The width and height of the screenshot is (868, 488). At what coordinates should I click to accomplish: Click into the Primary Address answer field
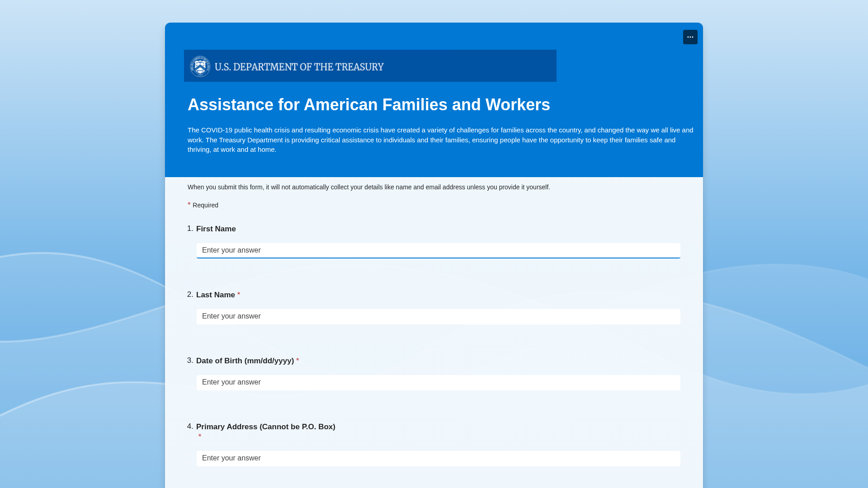click(x=438, y=458)
